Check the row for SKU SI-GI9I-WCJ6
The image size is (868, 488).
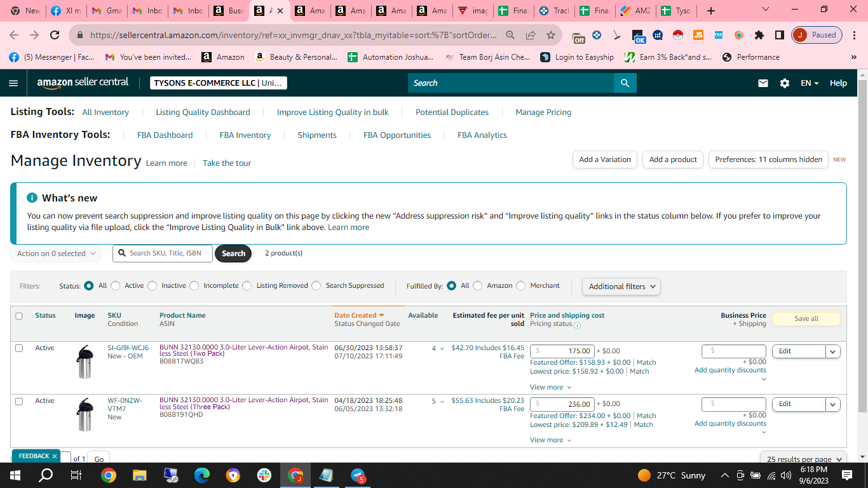pyautogui.click(x=19, y=348)
